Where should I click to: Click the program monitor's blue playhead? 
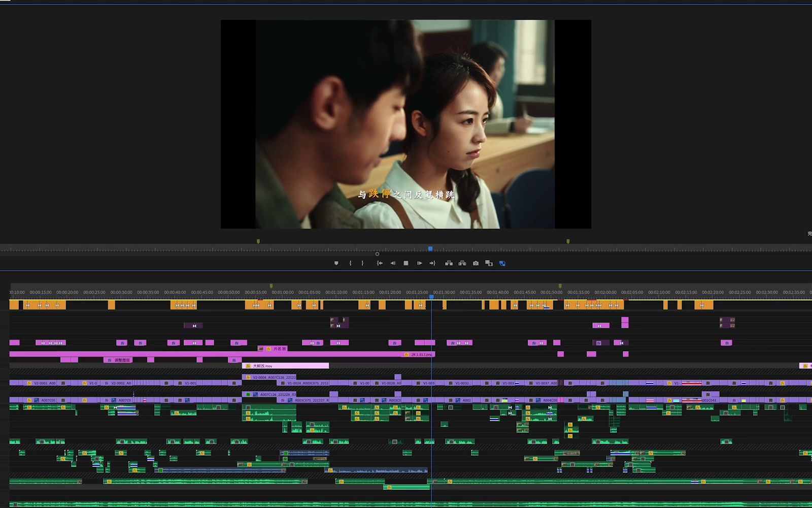point(430,249)
